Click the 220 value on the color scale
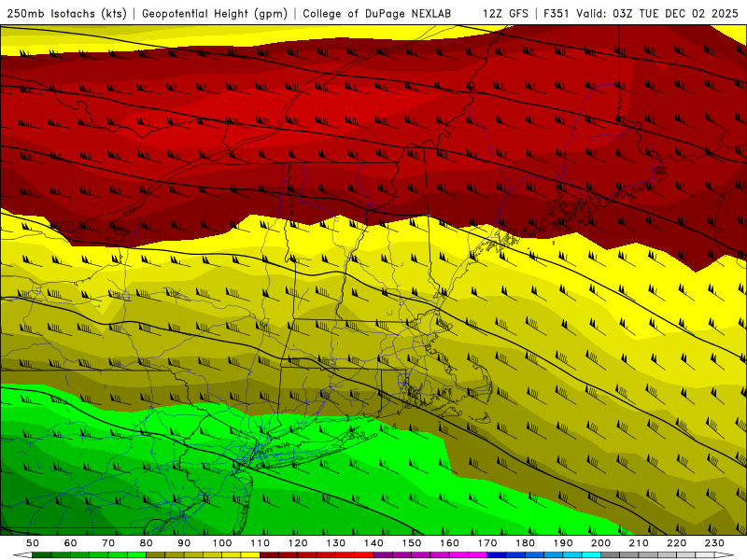Viewport: 747px width, 560px height. [x=677, y=543]
